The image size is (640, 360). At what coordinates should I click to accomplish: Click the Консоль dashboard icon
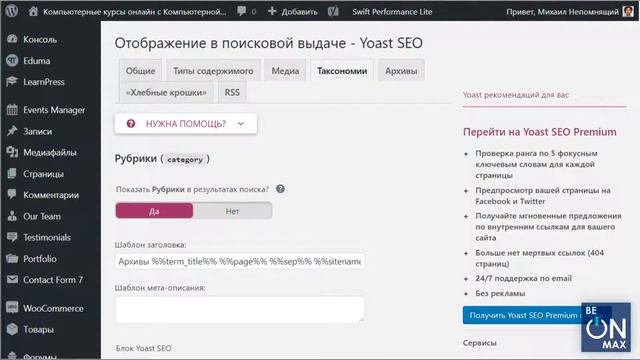tap(12, 39)
